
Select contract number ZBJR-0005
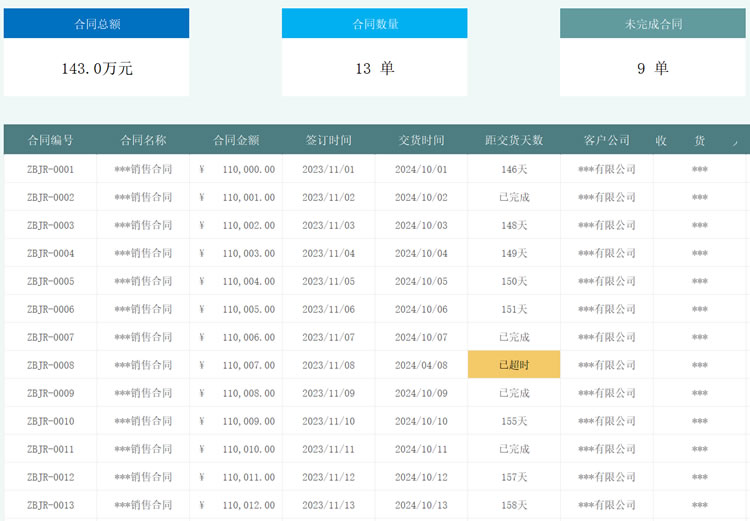(50, 281)
